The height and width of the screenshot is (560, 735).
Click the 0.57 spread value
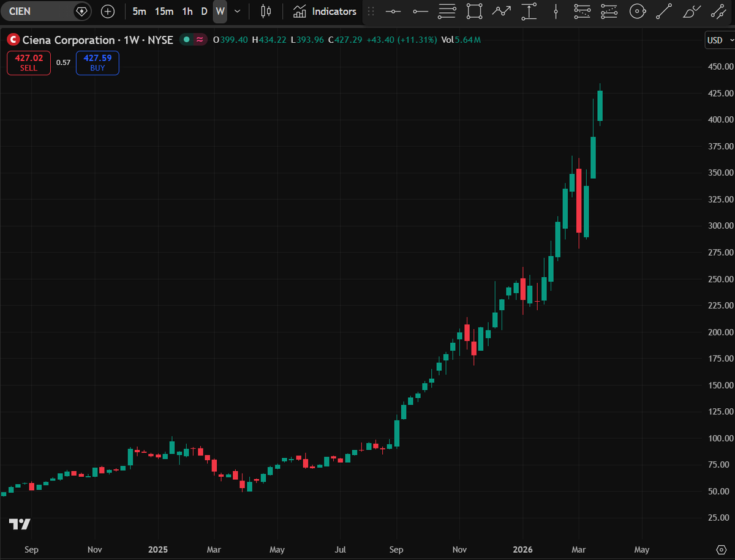tap(63, 62)
